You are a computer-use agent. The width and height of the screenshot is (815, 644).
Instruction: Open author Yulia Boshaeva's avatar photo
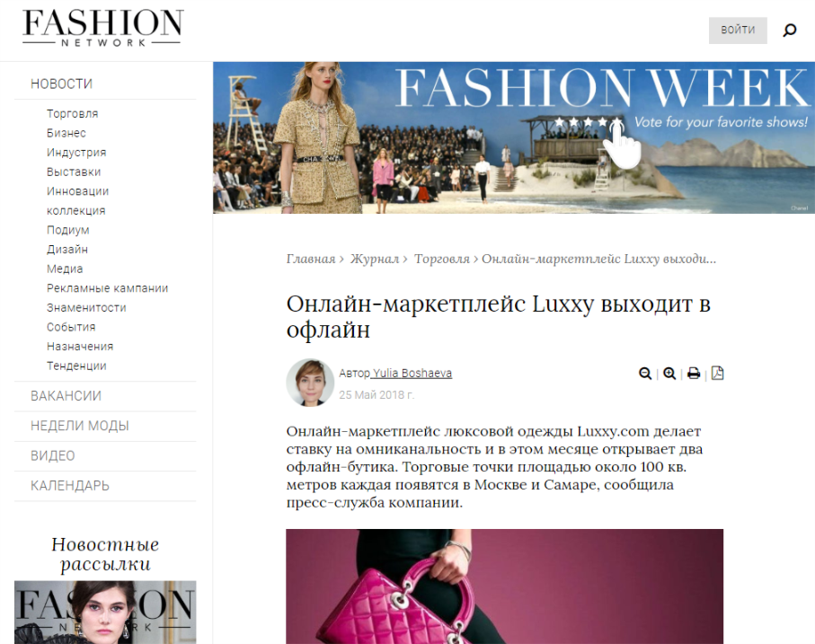[x=310, y=383]
